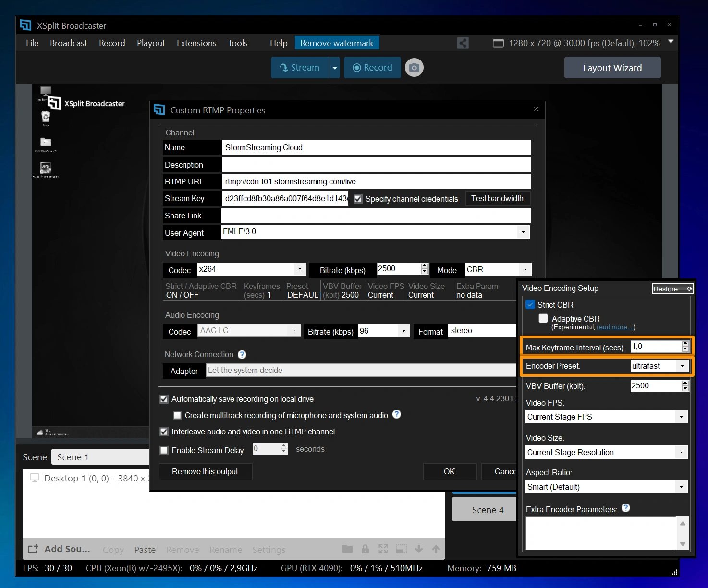
Task: Open the Broadcast menu
Action: [x=68, y=43]
